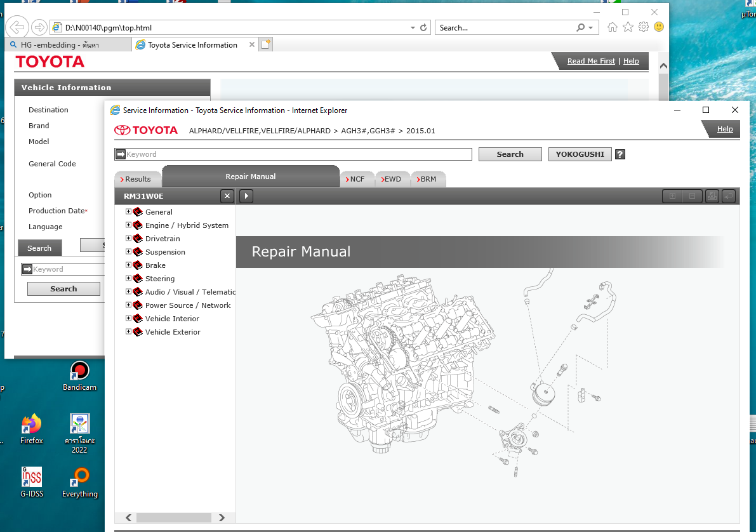Click the play arrow beside RM31W0E
The height and width of the screenshot is (532, 756).
point(246,196)
